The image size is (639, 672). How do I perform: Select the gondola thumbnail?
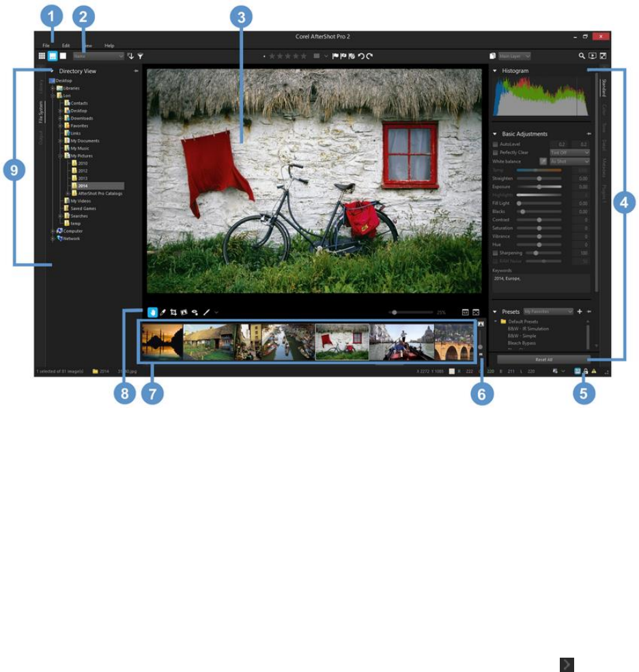[x=401, y=342]
